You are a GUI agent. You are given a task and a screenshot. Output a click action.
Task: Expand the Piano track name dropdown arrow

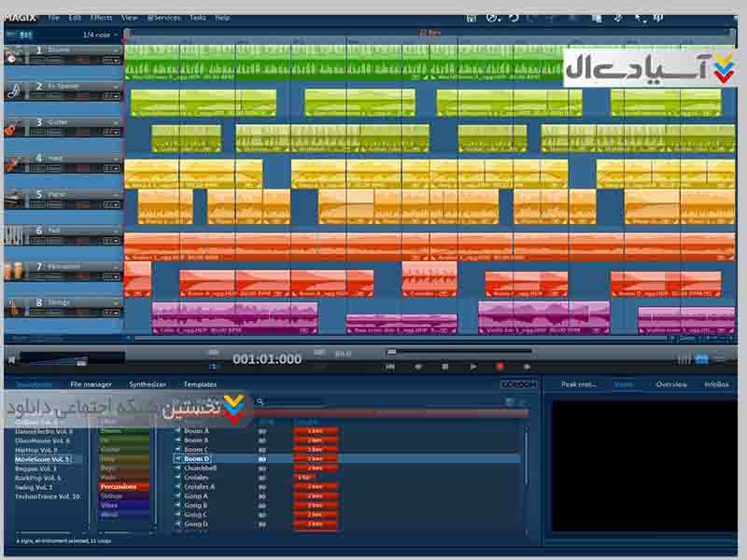click(117, 195)
